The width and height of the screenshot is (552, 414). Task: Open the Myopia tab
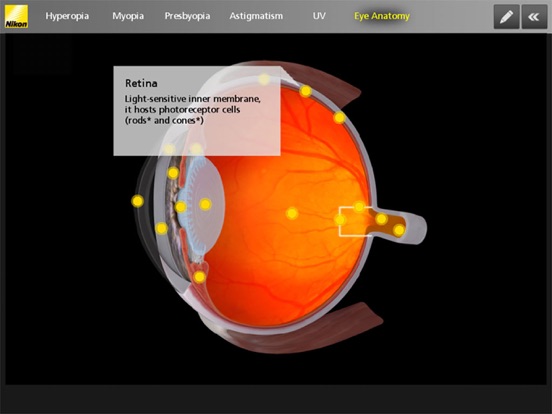pos(128,16)
